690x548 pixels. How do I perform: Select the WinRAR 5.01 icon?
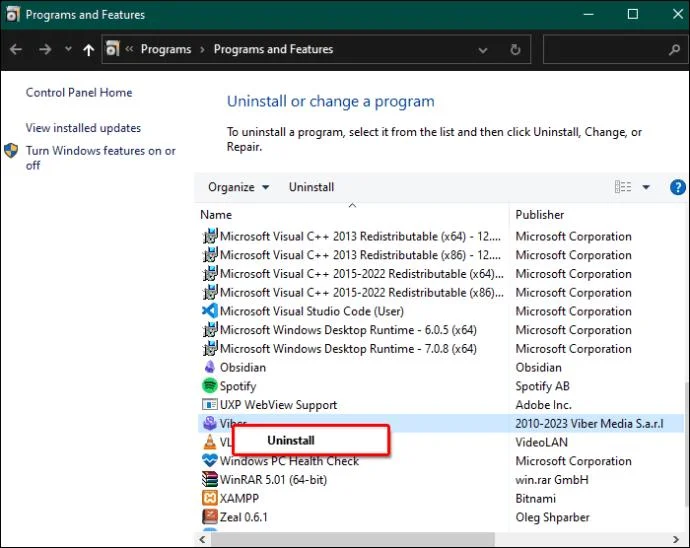pos(210,479)
